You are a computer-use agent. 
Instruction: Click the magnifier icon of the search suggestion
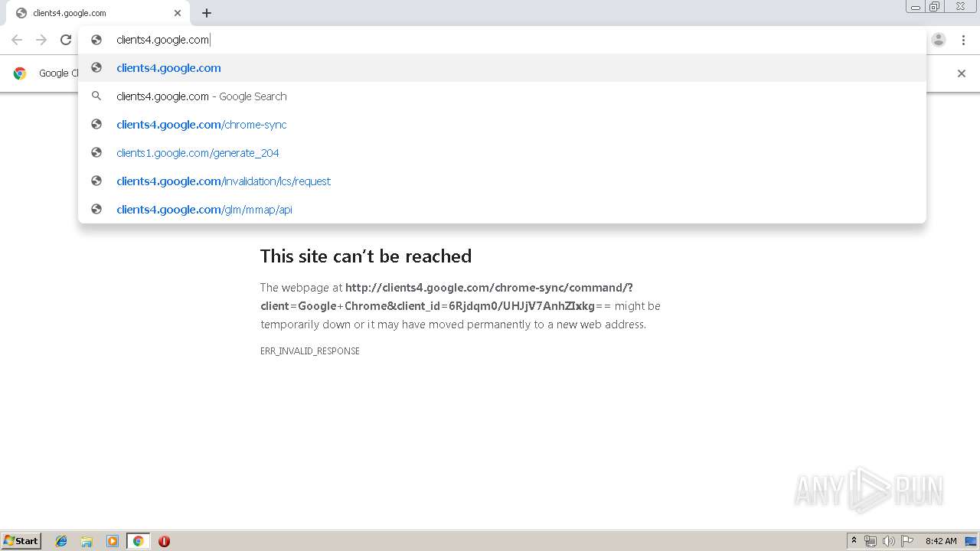click(96, 96)
